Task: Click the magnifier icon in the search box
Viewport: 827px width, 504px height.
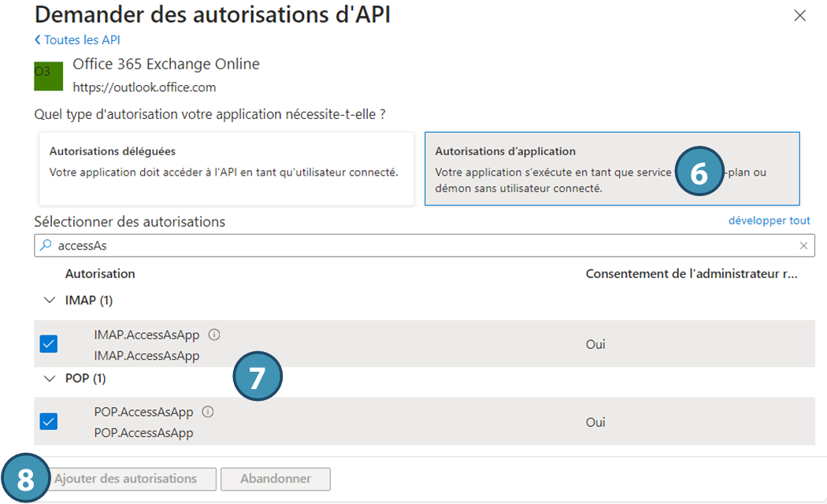Action: [46, 246]
